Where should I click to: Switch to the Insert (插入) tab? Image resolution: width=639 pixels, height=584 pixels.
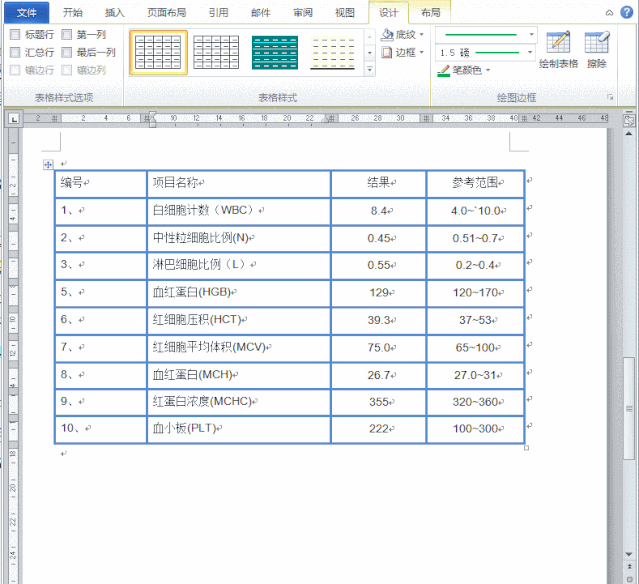115,13
